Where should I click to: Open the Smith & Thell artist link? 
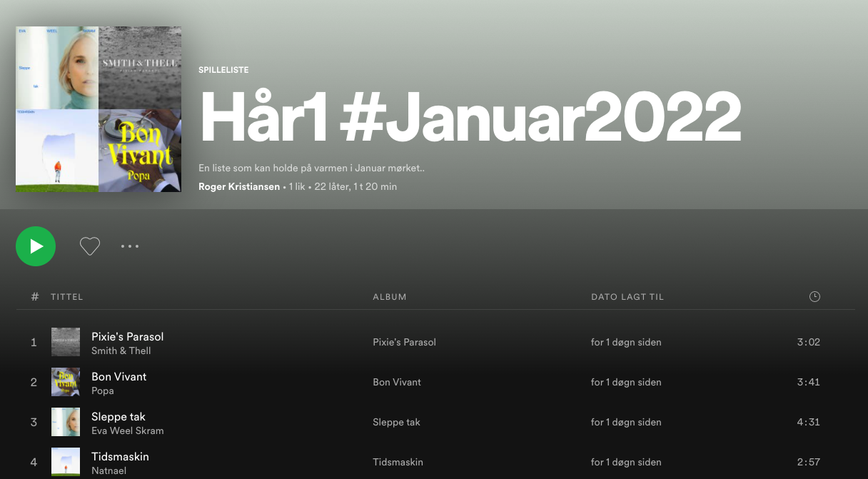tap(121, 351)
